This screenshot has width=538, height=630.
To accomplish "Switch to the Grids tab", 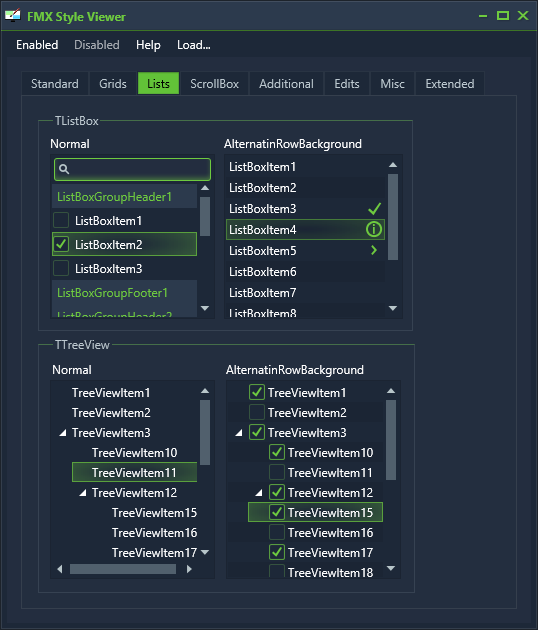I will (113, 84).
